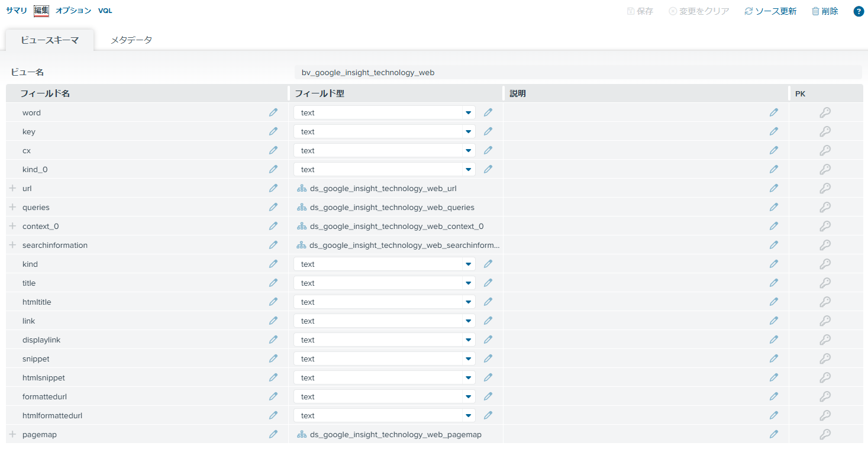Set word as primary key
The image size is (868, 449).
tap(825, 112)
